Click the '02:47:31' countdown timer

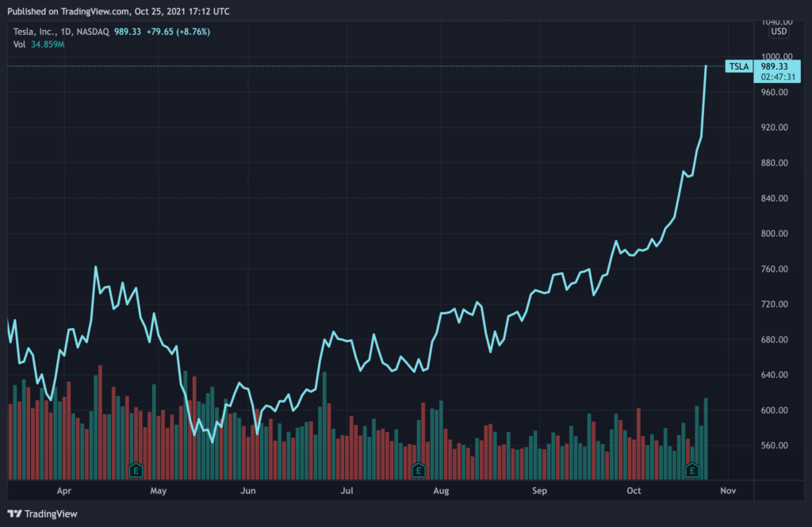pyautogui.click(x=778, y=77)
